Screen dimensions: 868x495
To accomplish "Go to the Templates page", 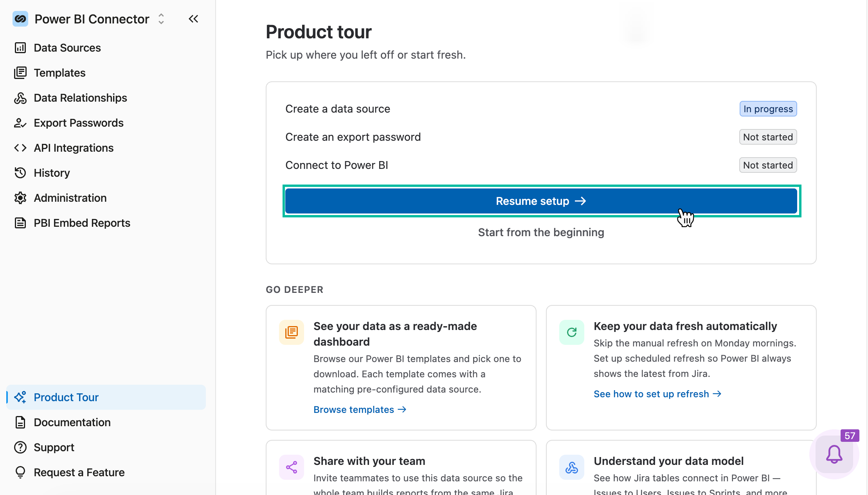I will 59,73.
